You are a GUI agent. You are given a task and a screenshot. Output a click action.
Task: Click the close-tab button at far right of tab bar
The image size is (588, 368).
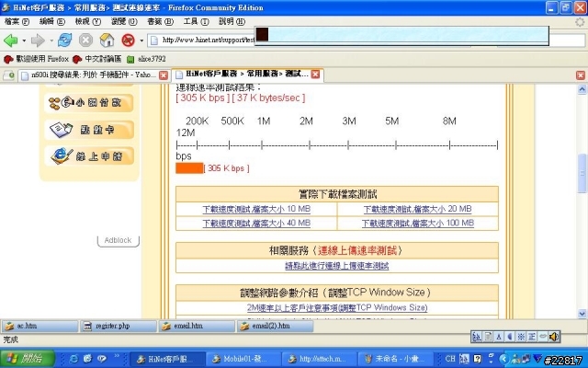581,75
